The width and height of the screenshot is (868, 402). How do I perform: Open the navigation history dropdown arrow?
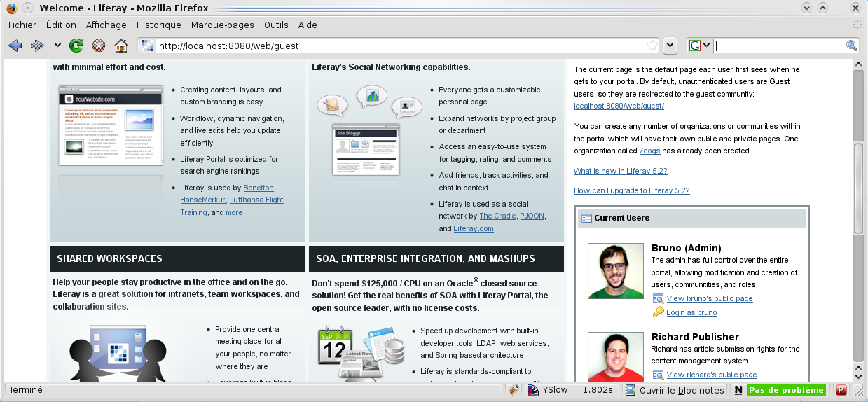[x=57, y=46]
